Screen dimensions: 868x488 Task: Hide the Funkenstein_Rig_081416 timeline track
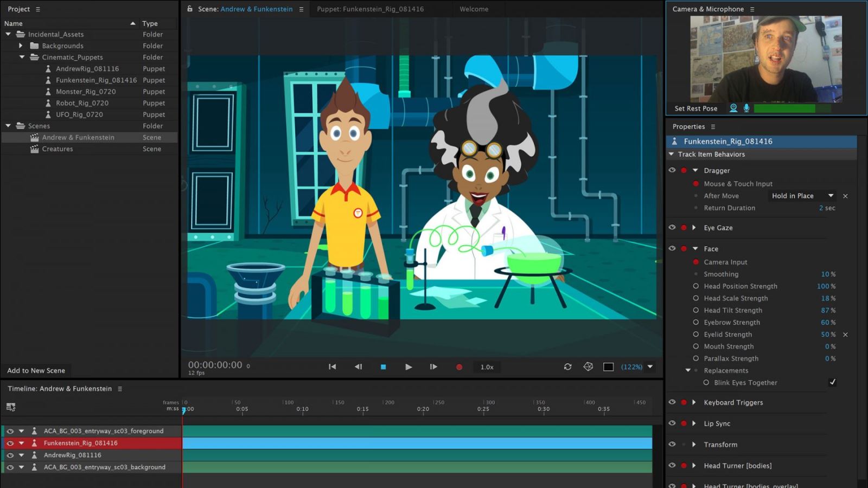pyautogui.click(x=10, y=443)
